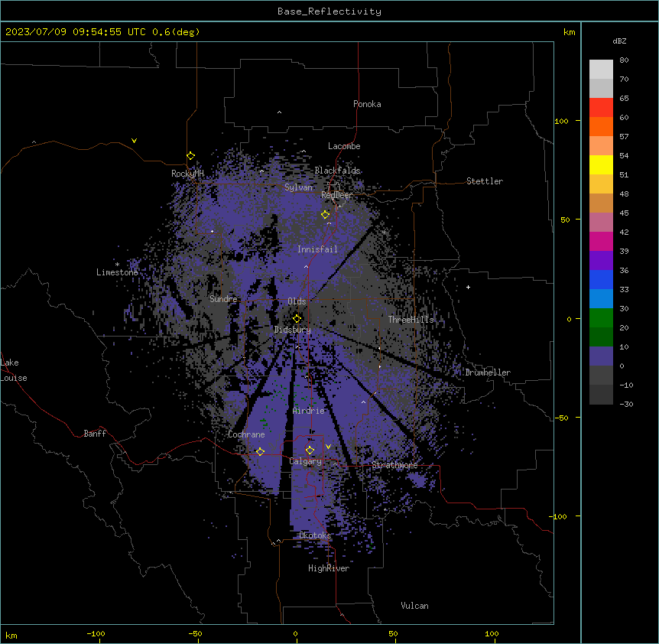
Task: Select the slate purple 10 dBZ legend swatch
Action: click(x=601, y=356)
